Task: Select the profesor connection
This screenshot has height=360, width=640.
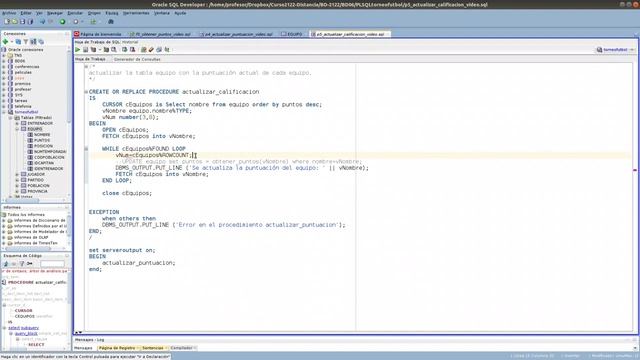Action: pyautogui.click(x=23, y=89)
